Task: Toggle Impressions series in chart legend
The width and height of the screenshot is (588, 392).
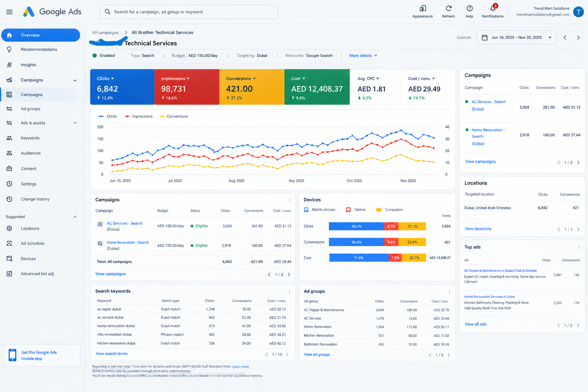Action: pos(139,116)
